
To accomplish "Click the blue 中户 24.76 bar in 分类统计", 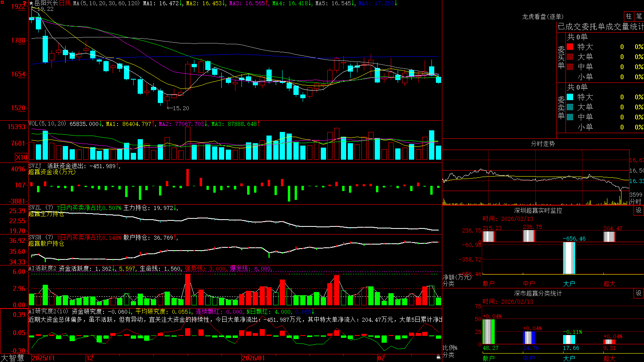I will tap(529, 338).
